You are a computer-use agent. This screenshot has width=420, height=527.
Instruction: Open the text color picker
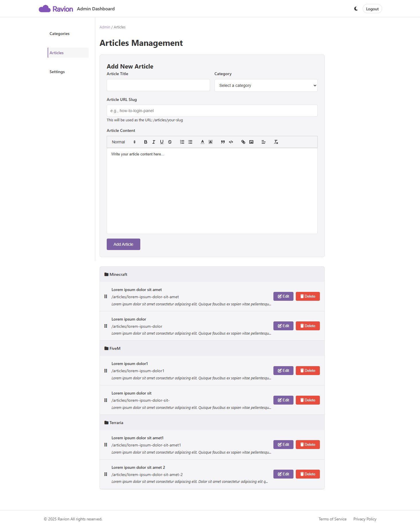tap(203, 142)
